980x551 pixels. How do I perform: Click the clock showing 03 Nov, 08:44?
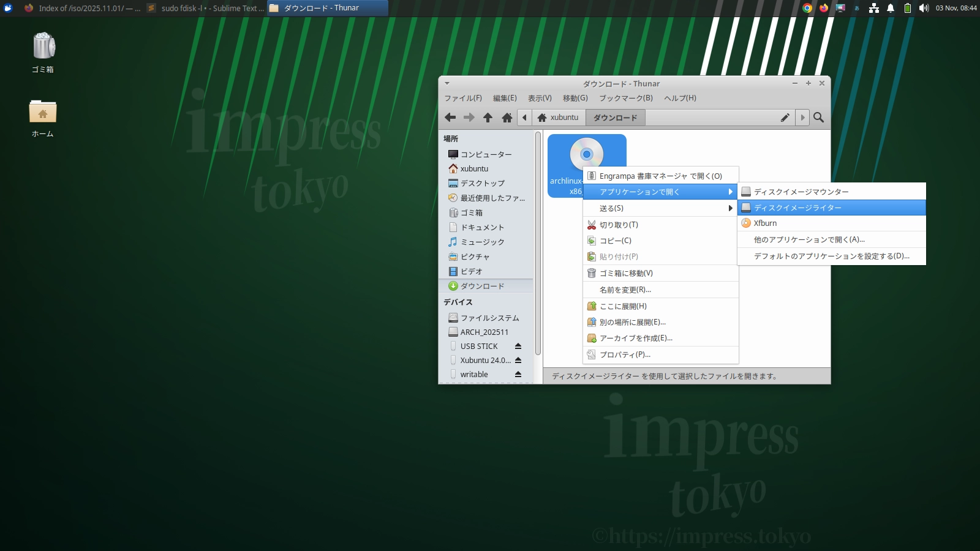(956, 8)
